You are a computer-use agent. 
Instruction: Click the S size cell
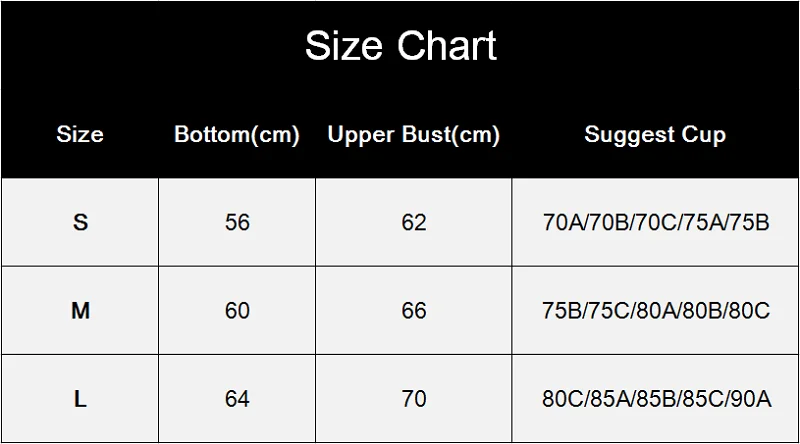pyautogui.click(x=80, y=222)
